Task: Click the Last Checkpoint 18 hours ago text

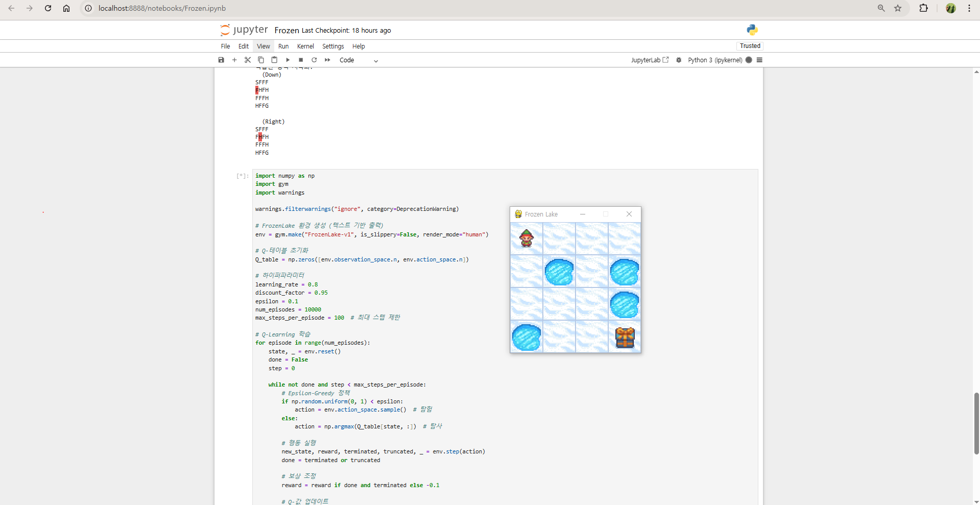Action: pos(346,31)
